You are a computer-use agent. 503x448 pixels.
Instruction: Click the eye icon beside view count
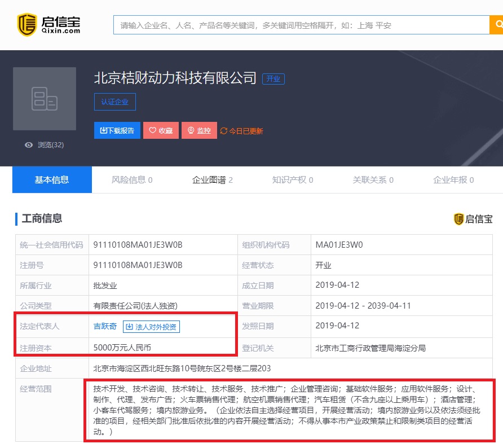pos(29,145)
